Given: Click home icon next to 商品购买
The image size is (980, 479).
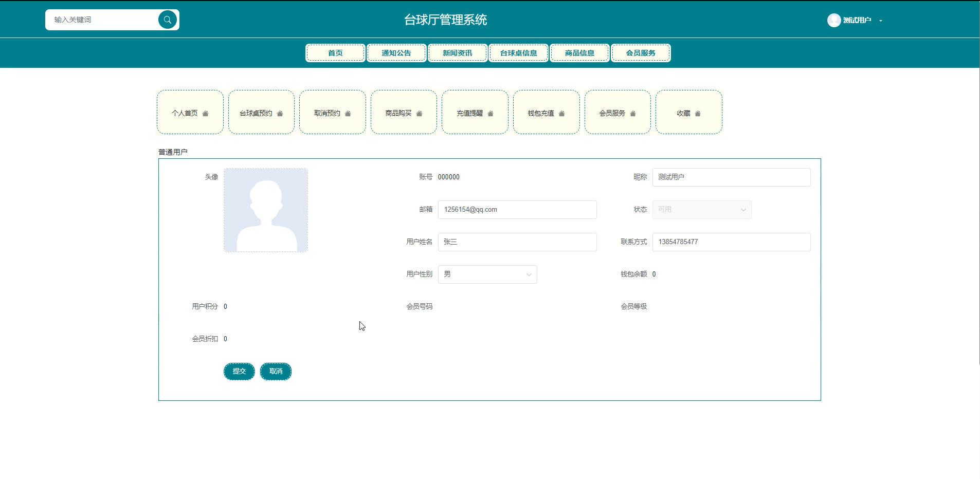Looking at the screenshot, I should click(419, 114).
